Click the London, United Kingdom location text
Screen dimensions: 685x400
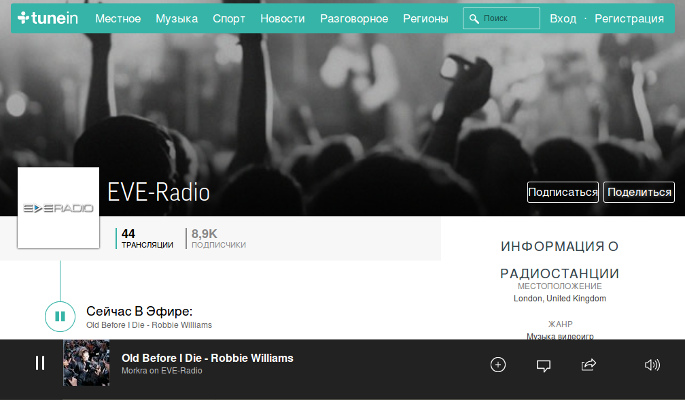560,298
